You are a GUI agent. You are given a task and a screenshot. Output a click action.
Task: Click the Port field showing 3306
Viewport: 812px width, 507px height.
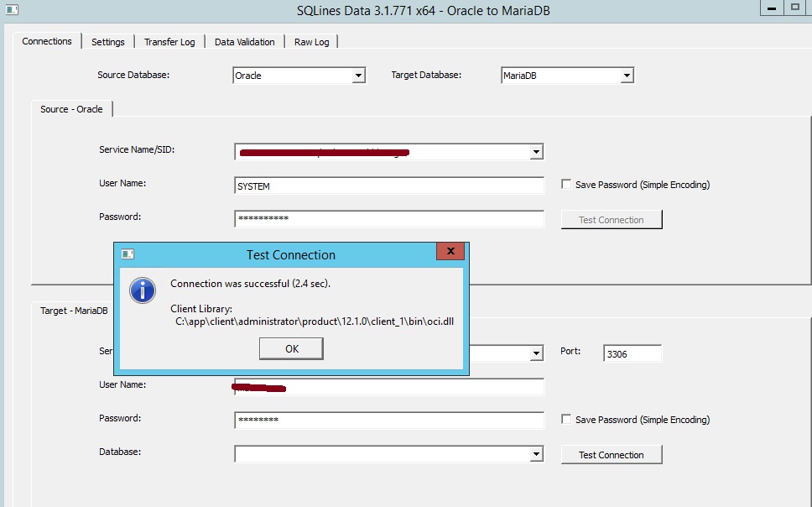(x=632, y=353)
